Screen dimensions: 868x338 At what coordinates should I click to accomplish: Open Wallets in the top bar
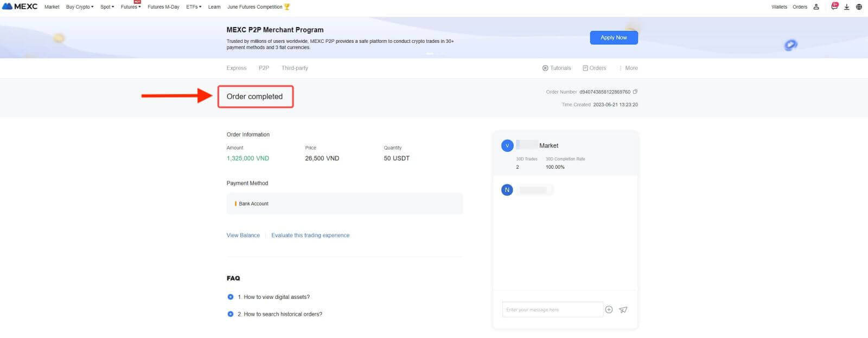tap(779, 7)
